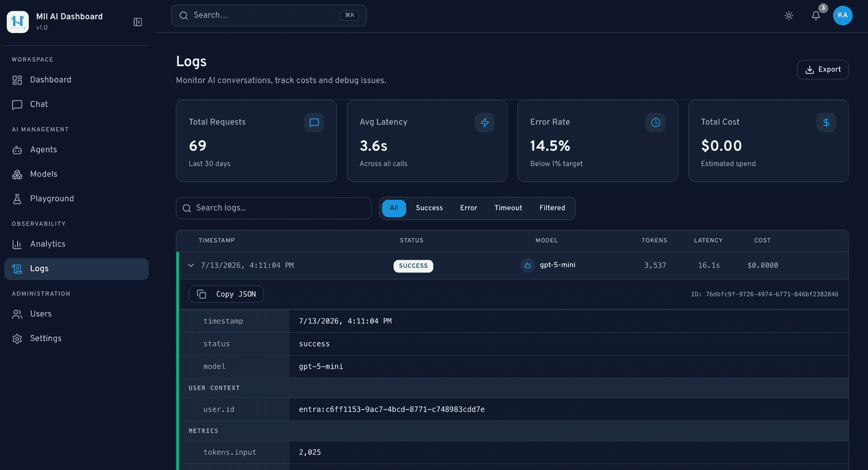The image size is (868, 470).
Task: Switch to the Timeout filter
Action: click(x=508, y=208)
